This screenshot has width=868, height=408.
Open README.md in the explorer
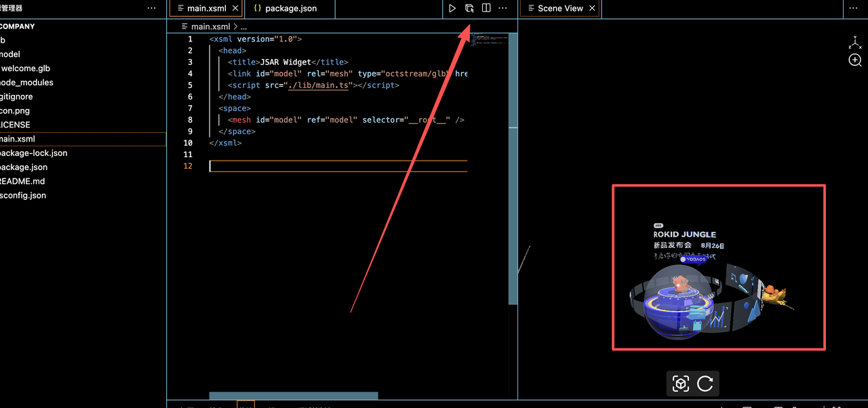24,182
